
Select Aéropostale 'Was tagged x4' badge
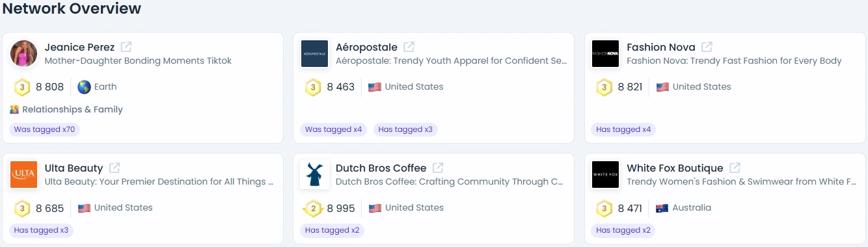click(333, 129)
